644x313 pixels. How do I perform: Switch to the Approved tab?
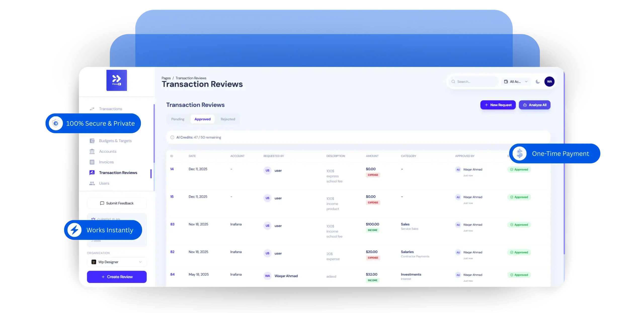(203, 119)
